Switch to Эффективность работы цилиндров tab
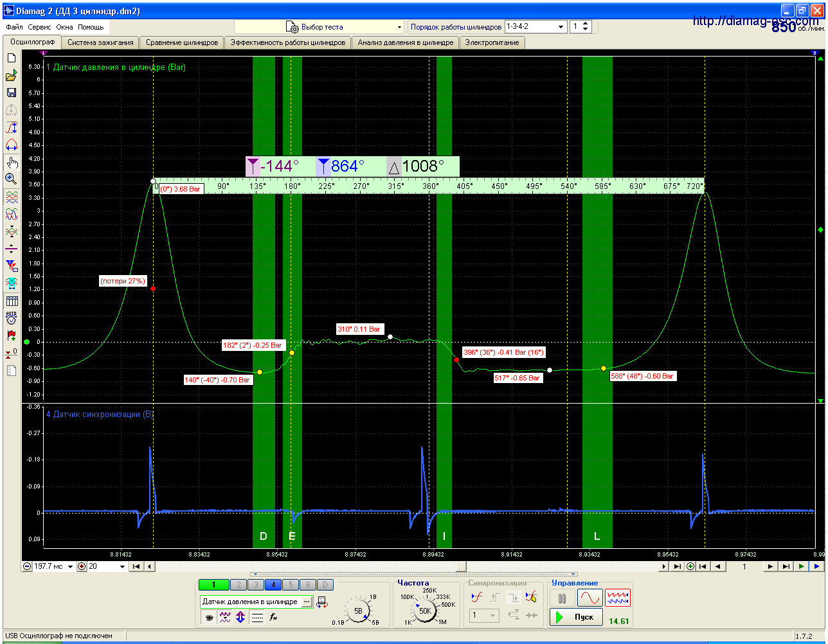This screenshot has width=828, height=644. coord(288,42)
